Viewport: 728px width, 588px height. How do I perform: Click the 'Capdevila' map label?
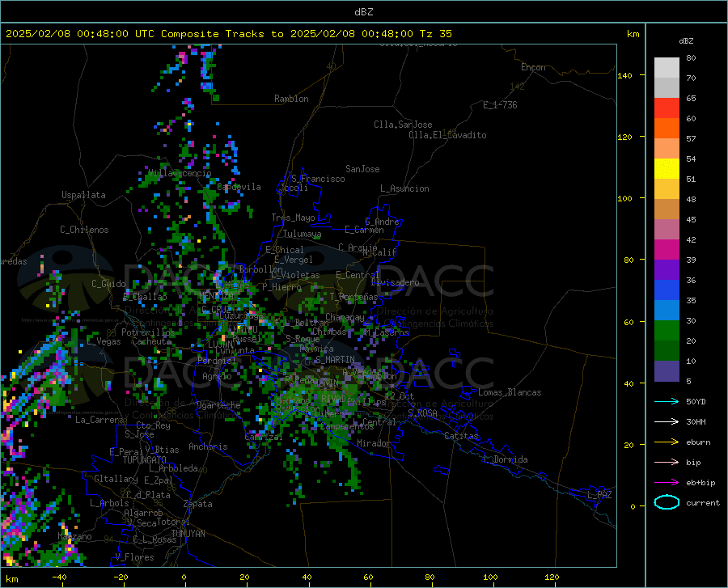tap(239, 187)
